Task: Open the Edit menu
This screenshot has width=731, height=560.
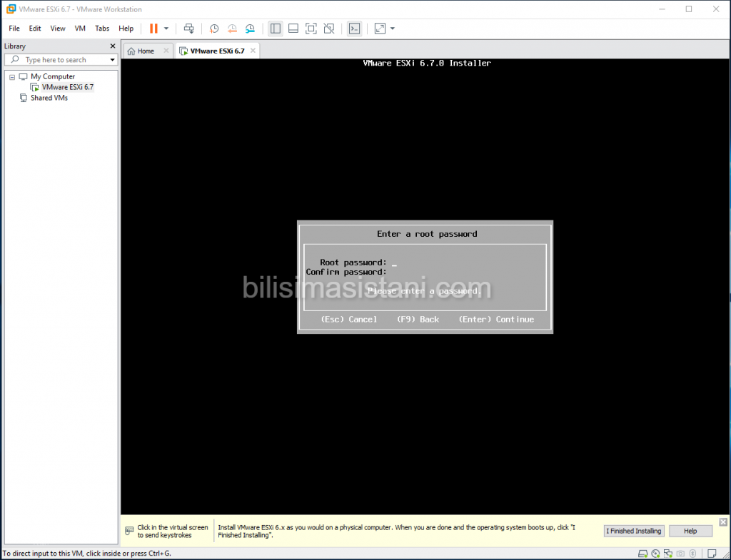Action: click(x=34, y=29)
